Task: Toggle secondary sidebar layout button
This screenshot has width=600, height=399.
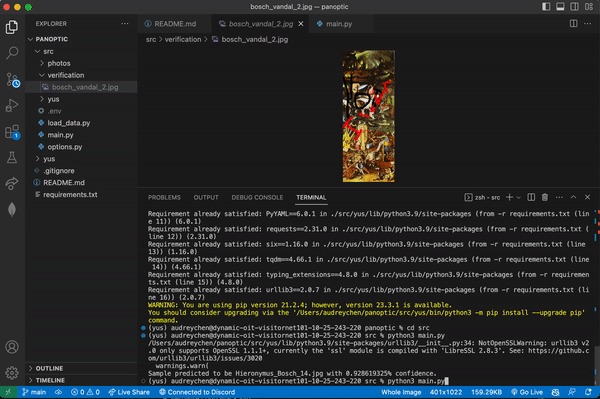Action: click(574, 7)
